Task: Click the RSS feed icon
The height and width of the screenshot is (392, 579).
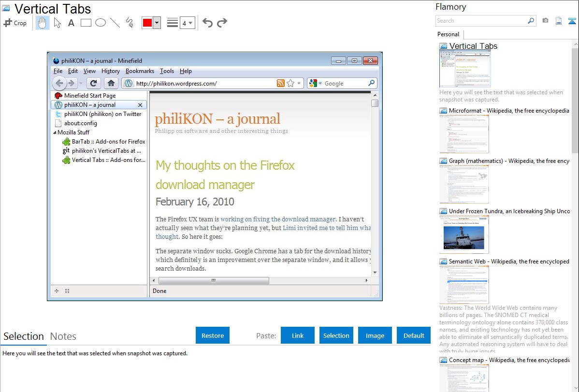Action: coord(281,83)
